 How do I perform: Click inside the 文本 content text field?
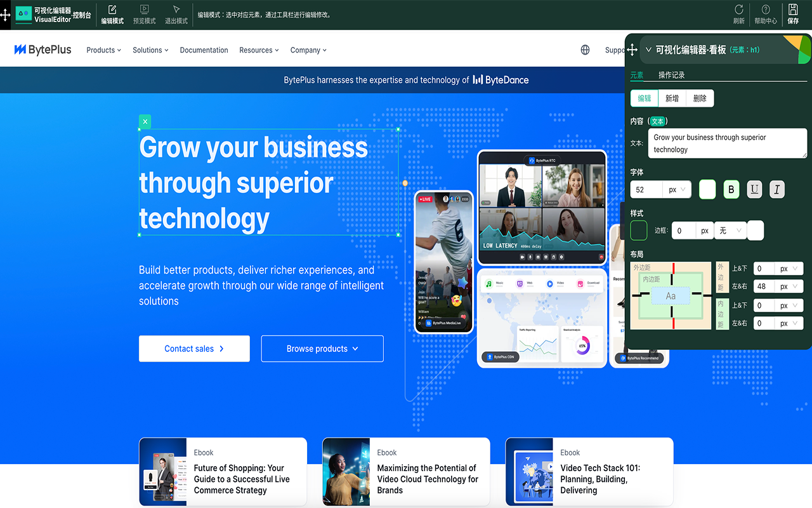tap(727, 143)
